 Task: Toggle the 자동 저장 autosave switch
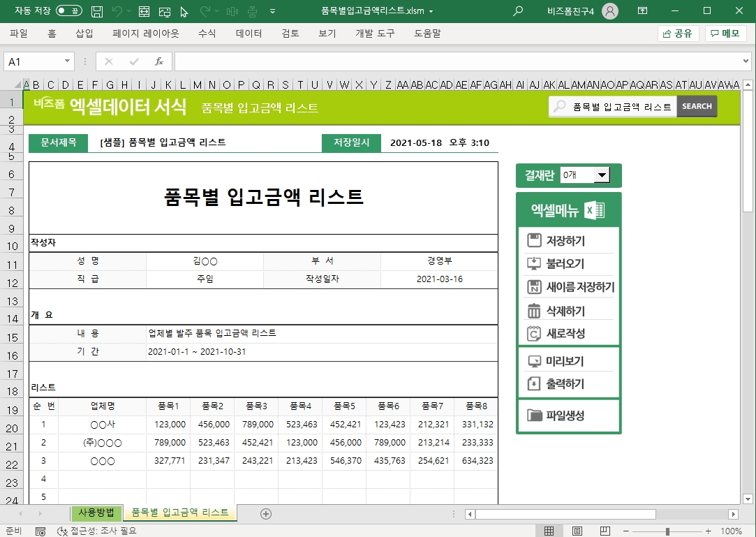pos(68,11)
